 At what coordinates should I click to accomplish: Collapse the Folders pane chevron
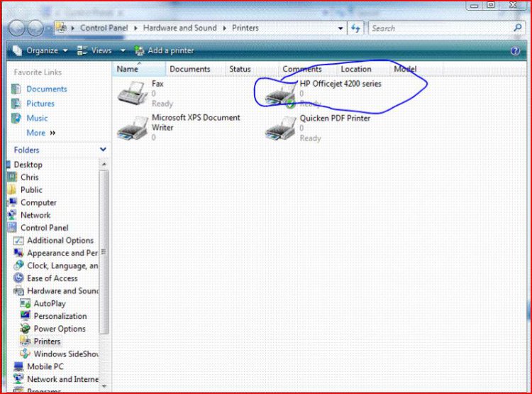click(x=103, y=150)
